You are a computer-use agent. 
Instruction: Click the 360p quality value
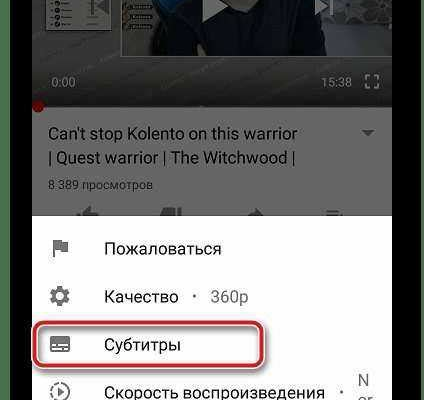(229, 297)
